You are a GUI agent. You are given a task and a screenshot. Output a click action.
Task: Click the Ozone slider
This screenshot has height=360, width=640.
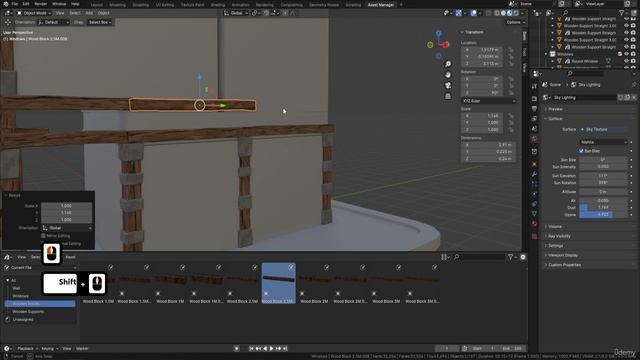[x=603, y=215]
